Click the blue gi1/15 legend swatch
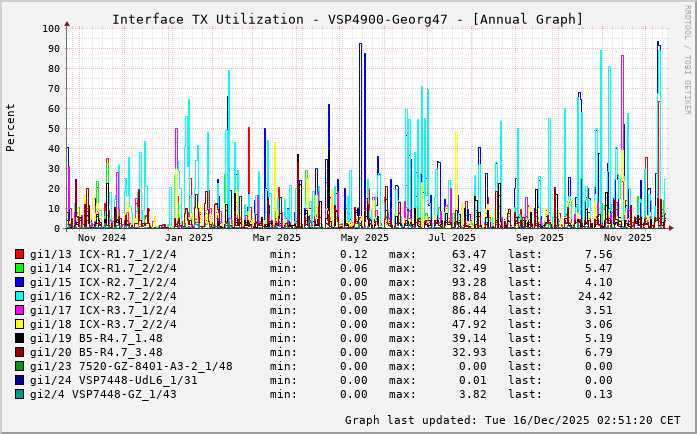 coord(20,282)
